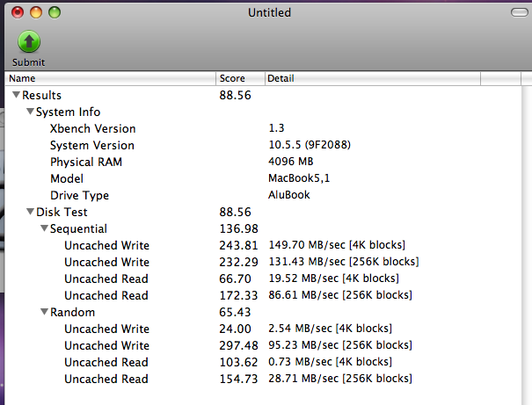Click the Sequential score 136.98
This screenshot has width=532, height=405.
(239, 228)
